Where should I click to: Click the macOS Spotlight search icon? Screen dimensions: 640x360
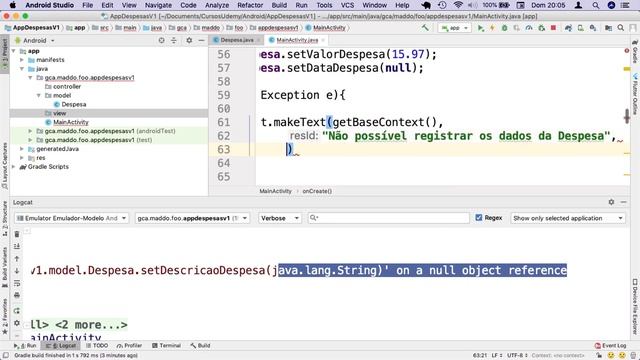596,5
